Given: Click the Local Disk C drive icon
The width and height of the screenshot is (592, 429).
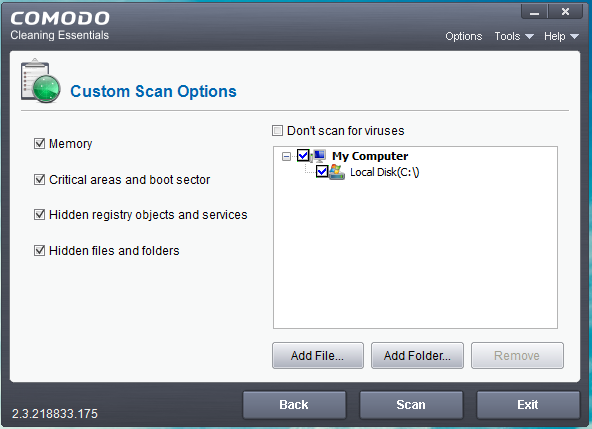Looking at the screenshot, I should (x=337, y=172).
